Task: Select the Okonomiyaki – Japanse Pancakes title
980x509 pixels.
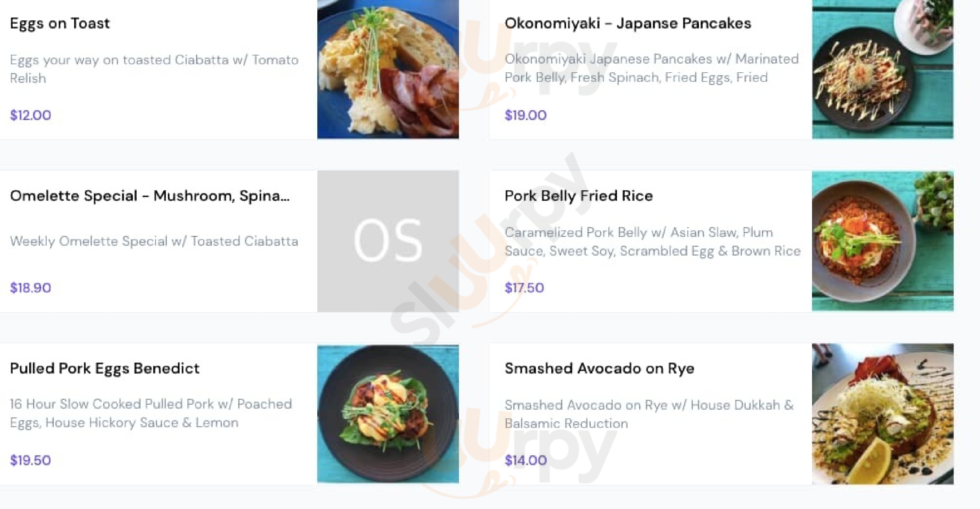Action: [x=628, y=24]
